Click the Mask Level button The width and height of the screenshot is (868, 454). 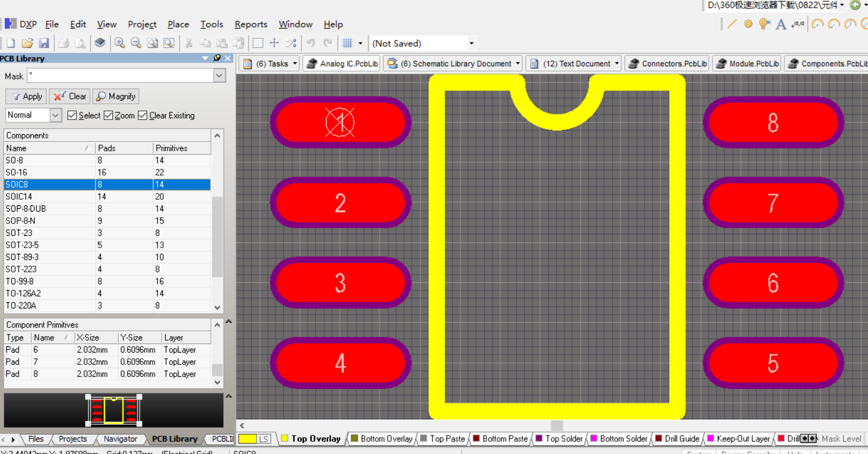841,439
